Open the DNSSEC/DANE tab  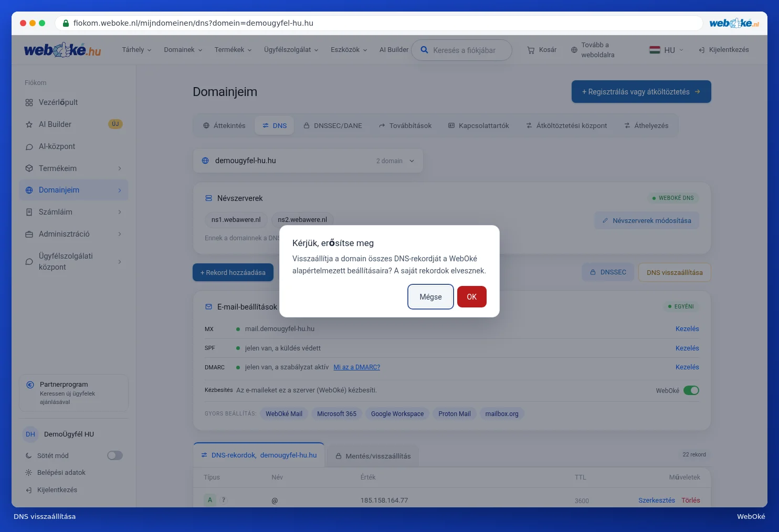click(x=333, y=126)
